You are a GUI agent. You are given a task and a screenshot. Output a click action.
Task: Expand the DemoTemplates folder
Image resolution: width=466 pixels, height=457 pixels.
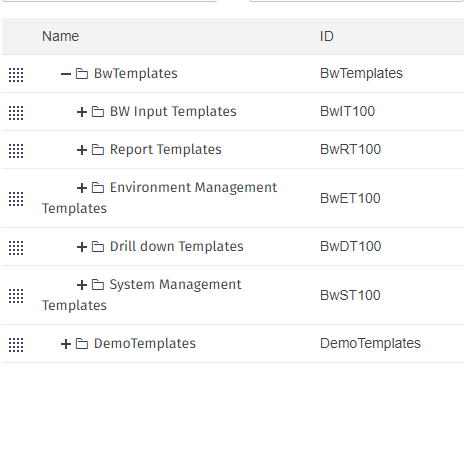coord(66,344)
